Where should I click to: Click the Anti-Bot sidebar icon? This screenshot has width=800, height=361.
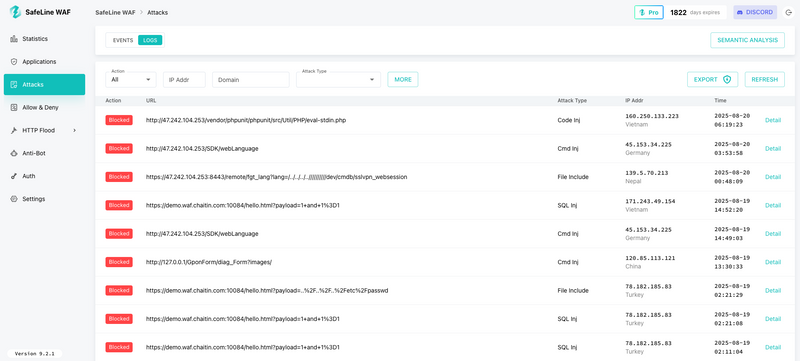click(14, 153)
